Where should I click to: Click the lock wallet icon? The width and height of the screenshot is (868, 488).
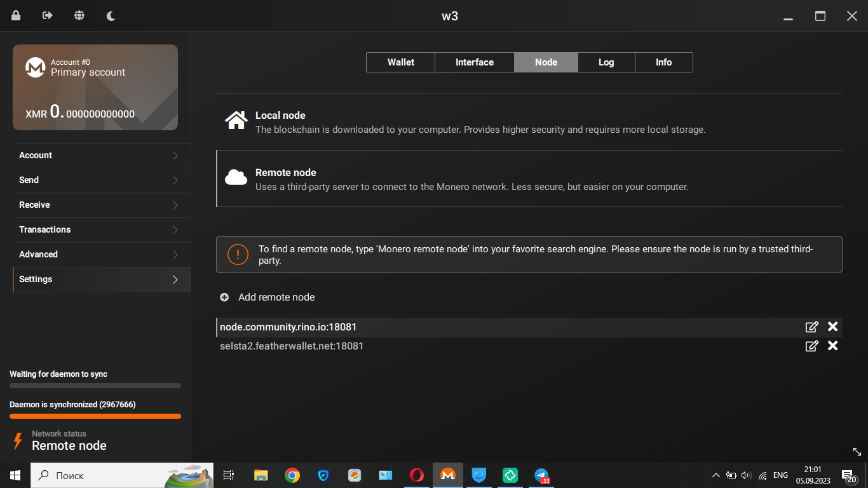click(x=16, y=16)
